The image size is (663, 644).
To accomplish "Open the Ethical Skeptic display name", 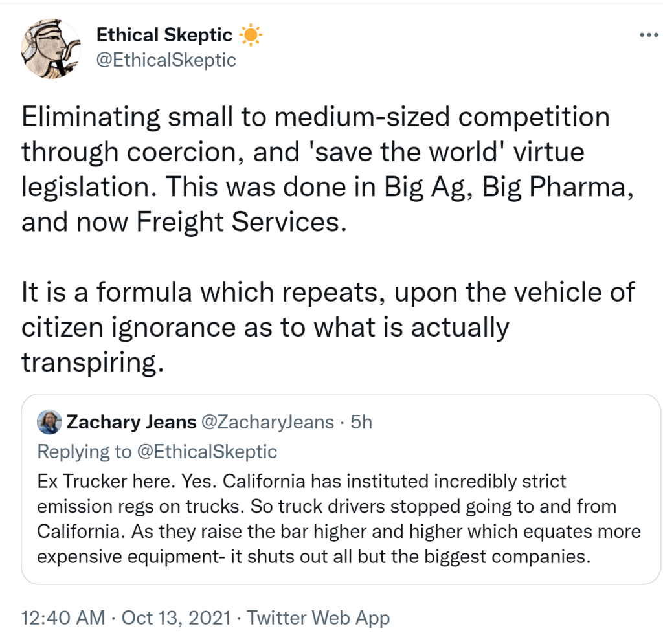I will tap(165, 36).
